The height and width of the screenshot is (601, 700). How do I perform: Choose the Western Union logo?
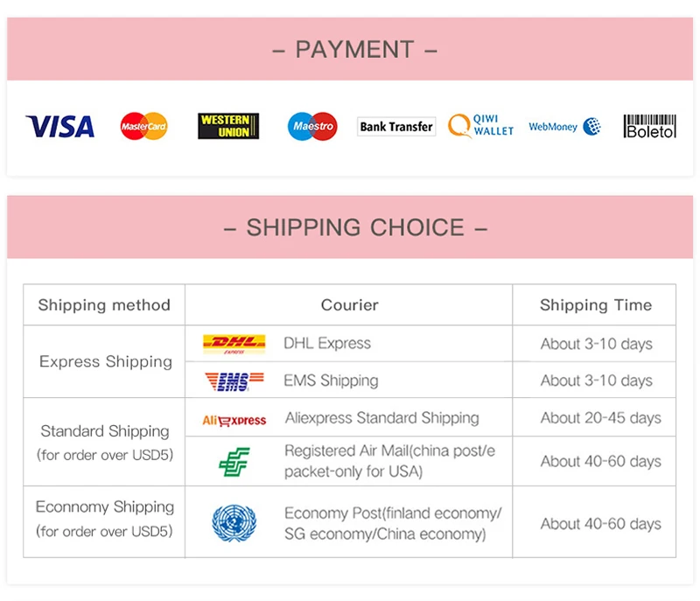228,126
